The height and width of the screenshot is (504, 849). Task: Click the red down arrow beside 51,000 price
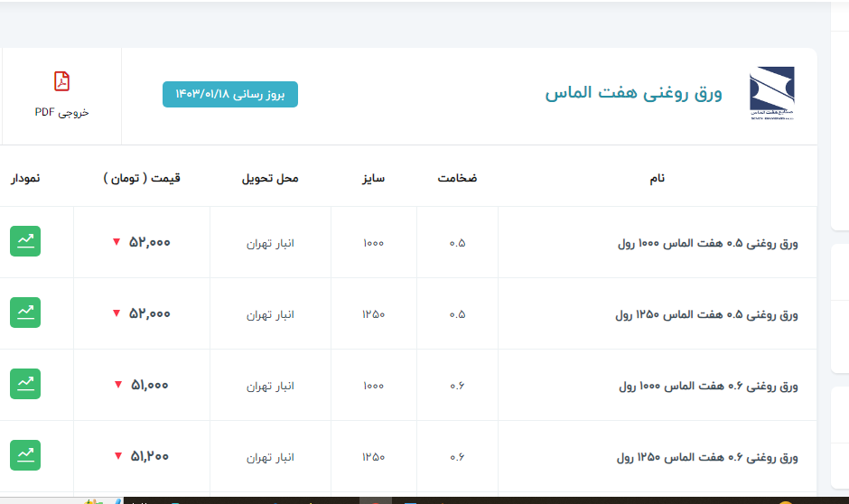click(117, 385)
